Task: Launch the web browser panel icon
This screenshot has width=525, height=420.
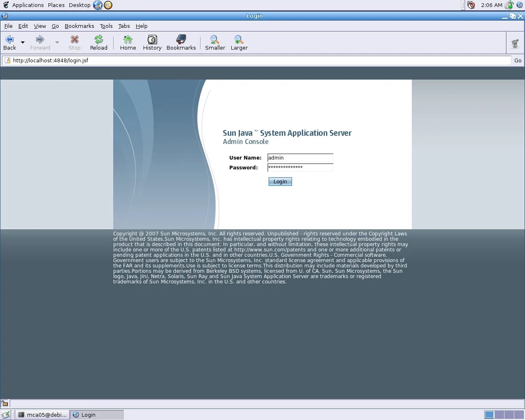Action: click(98, 5)
